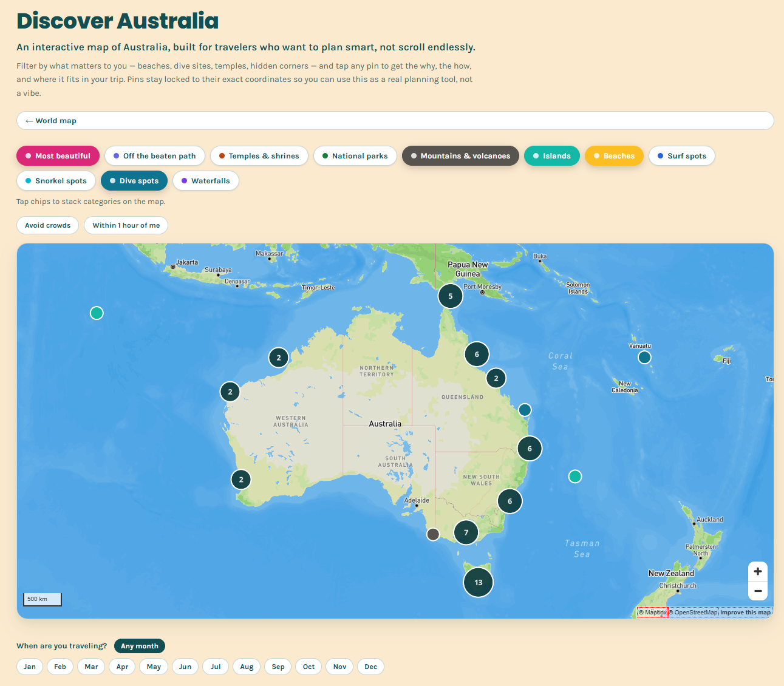Select the dive pin on Queensland's coast
Screen dimensions: 784x686
pos(525,410)
